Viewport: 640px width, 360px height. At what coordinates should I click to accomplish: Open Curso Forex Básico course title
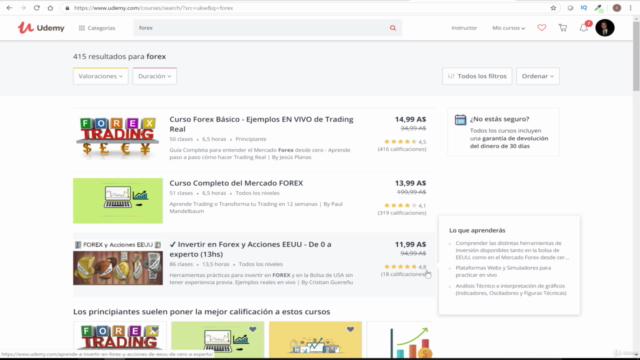[261, 124]
